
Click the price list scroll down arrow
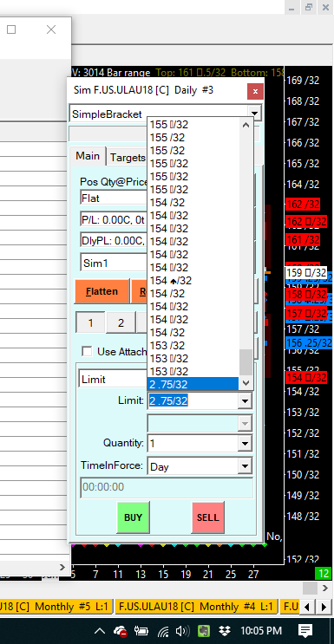(246, 383)
